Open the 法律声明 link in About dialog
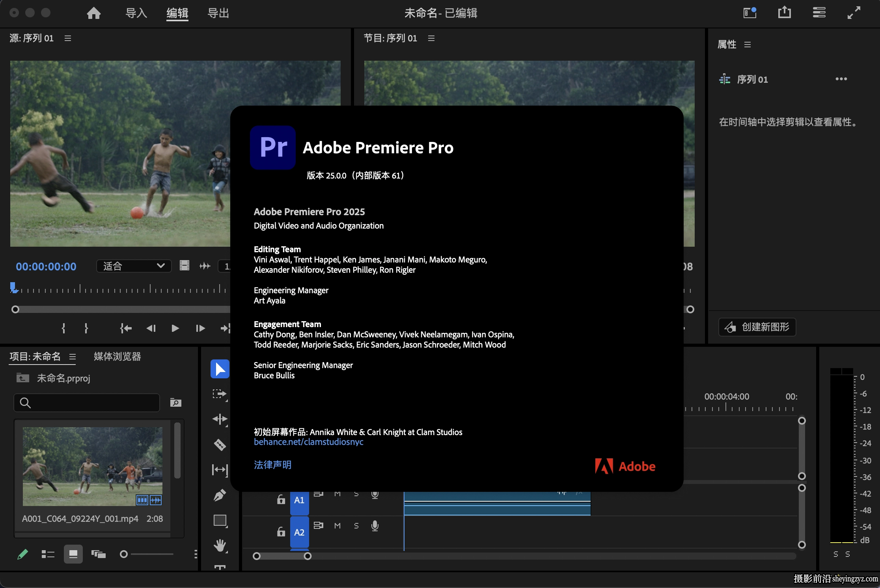Image resolution: width=880 pixels, height=588 pixels. coord(272,465)
